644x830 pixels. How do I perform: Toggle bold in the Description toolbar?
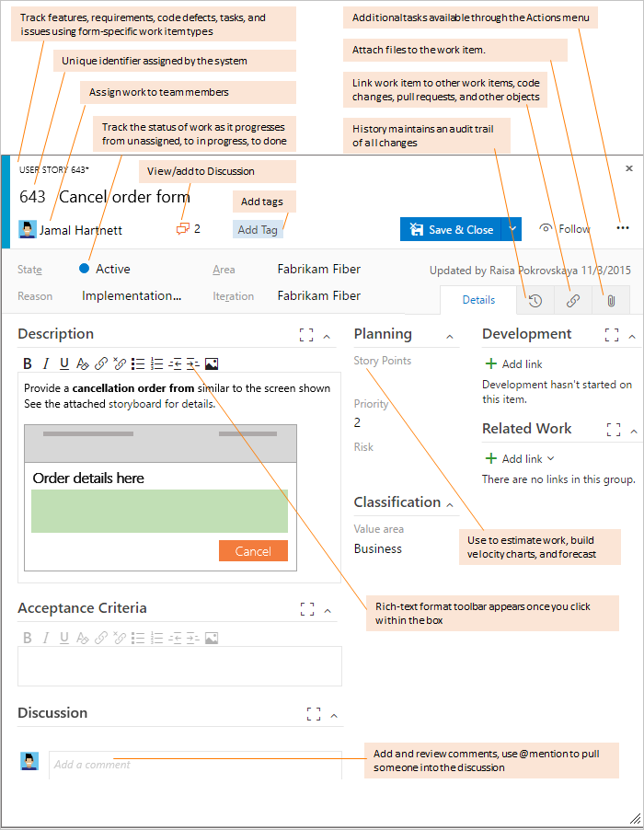click(28, 363)
